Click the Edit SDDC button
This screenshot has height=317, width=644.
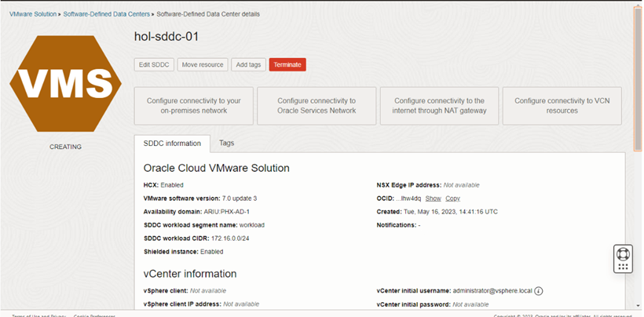pyautogui.click(x=154, y=65)
